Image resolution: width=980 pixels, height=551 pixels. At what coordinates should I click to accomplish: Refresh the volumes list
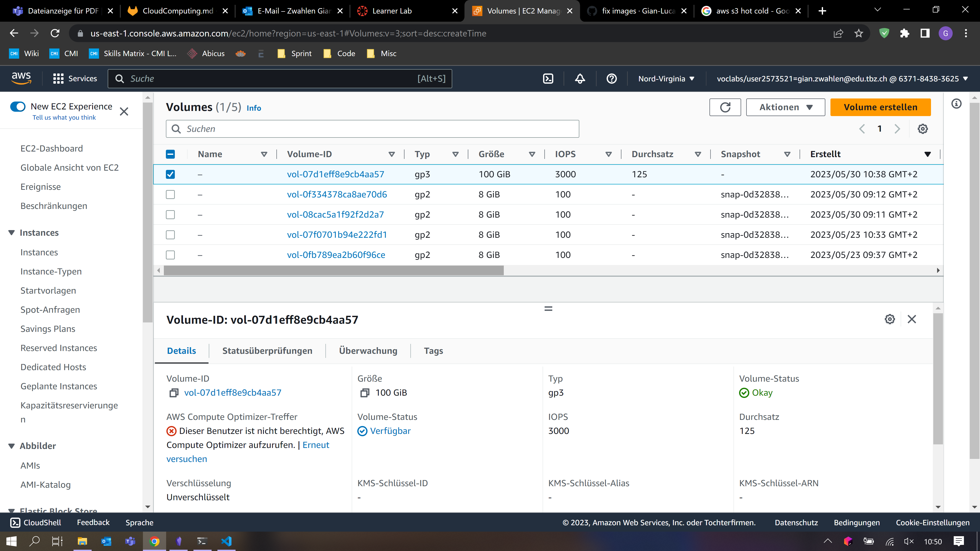point(725,107)
